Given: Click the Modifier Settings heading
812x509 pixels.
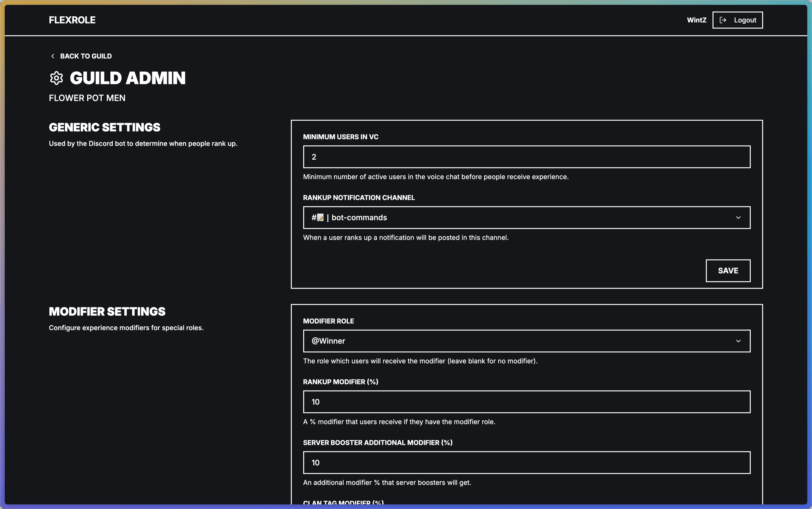Looking at the screenshot, I should click(x=107, y=311).
